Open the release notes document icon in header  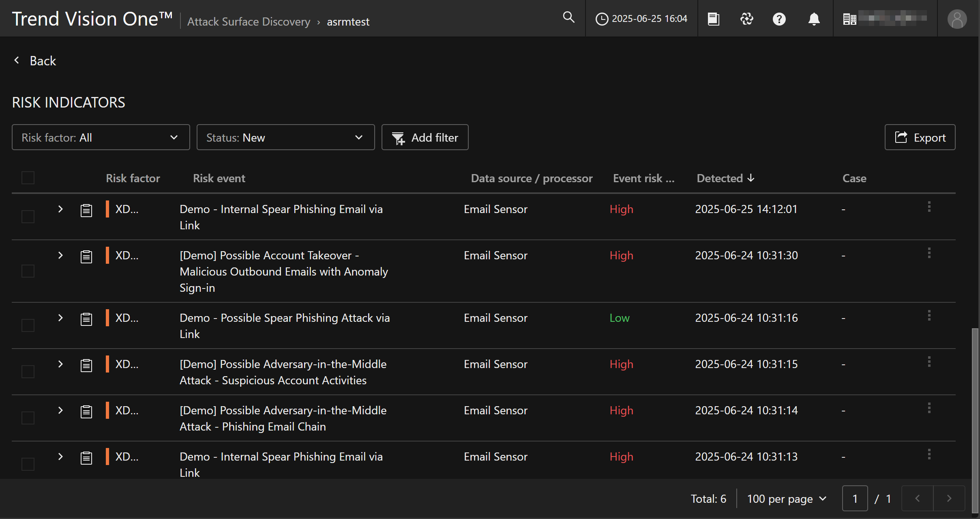(713, 19)
